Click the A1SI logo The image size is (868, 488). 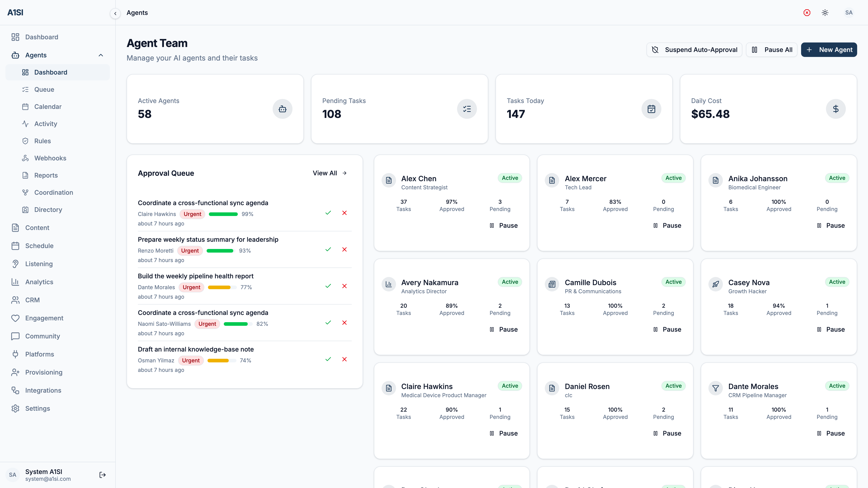coord(15,12)
